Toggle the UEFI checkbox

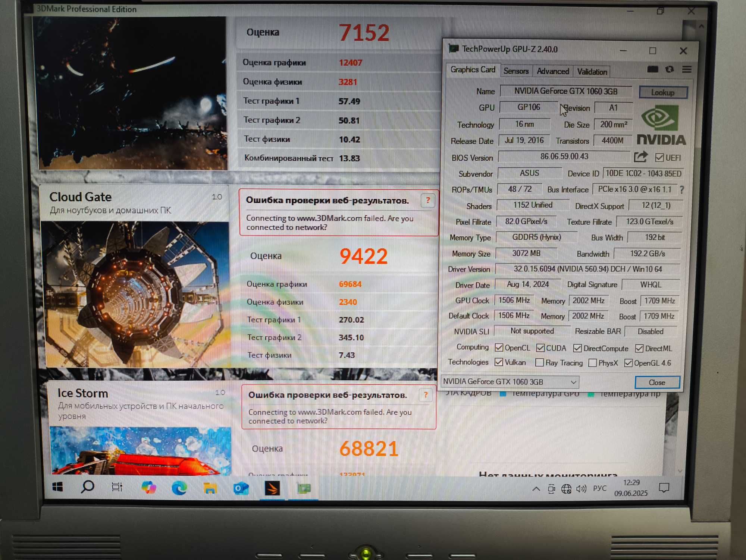pyautogui.click(x=659, y=158)
